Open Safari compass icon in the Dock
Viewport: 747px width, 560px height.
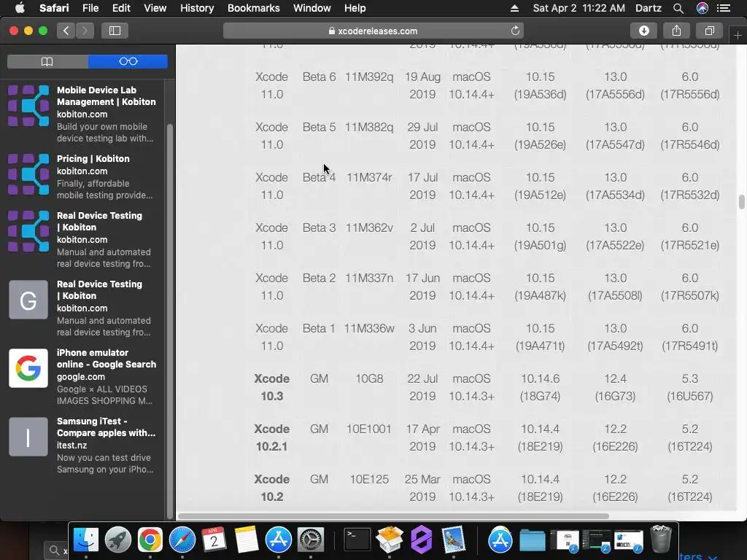(182, 540)
